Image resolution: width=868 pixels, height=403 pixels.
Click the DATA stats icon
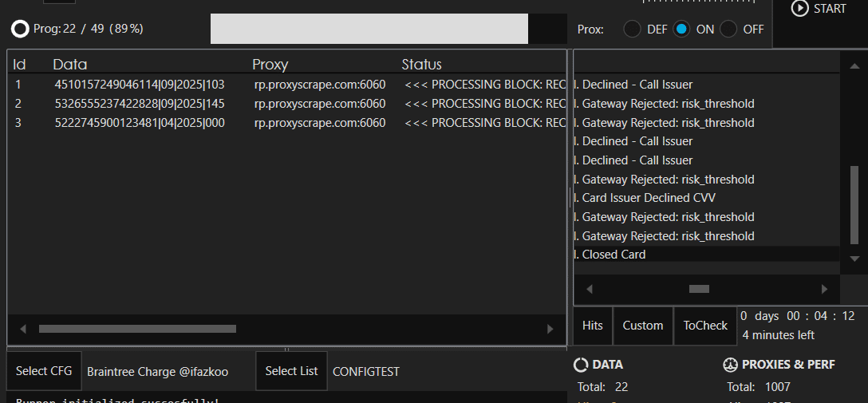[581, 365]
